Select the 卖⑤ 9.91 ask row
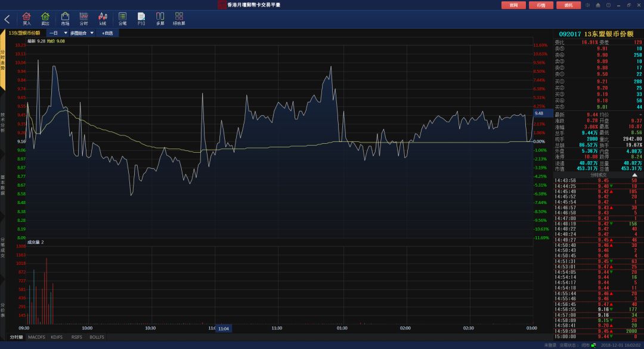The image size is (644, 349). tap(598, 48)
